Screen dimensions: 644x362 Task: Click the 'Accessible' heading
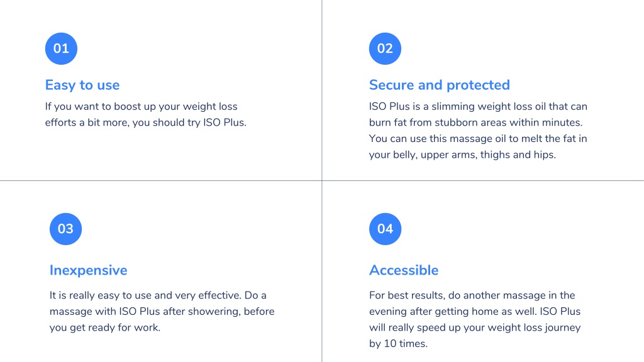coord(404,270)
